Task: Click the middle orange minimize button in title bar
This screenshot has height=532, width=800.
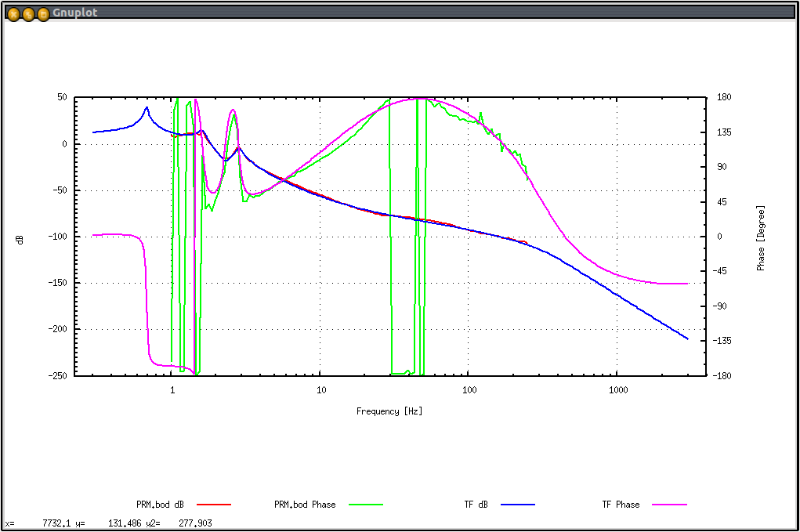Action: coord(28,14)
